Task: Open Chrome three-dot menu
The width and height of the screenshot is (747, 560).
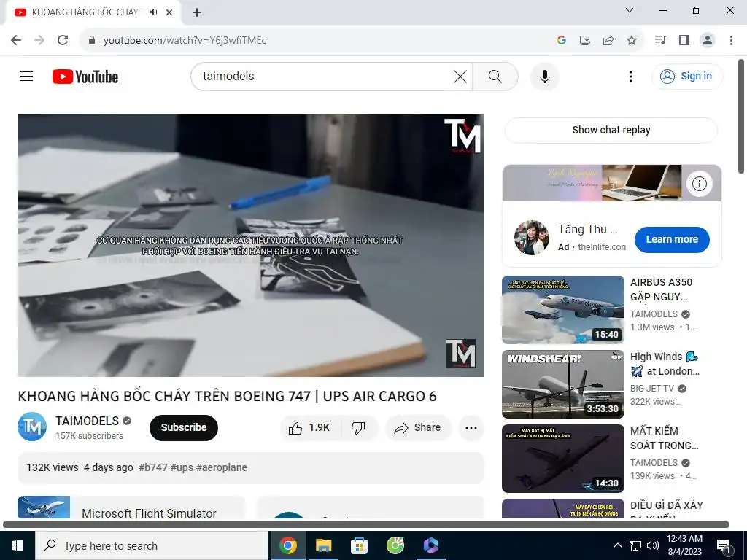Action: (731, 40)
